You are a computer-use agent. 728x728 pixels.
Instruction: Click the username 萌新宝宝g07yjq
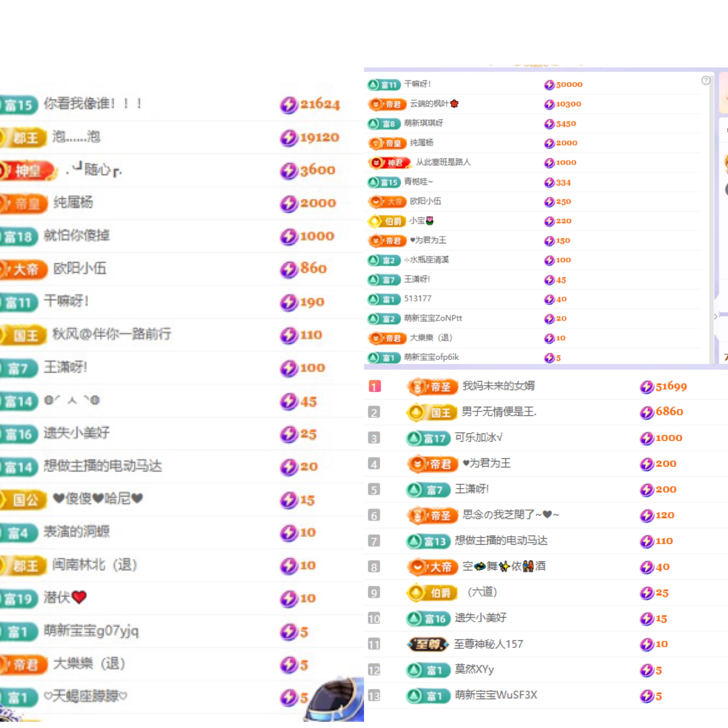coord(91,631)
